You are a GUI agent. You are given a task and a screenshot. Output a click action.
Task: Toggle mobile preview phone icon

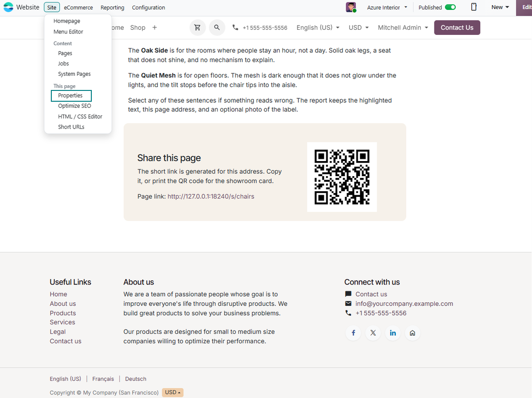click(x=474, y=7)
